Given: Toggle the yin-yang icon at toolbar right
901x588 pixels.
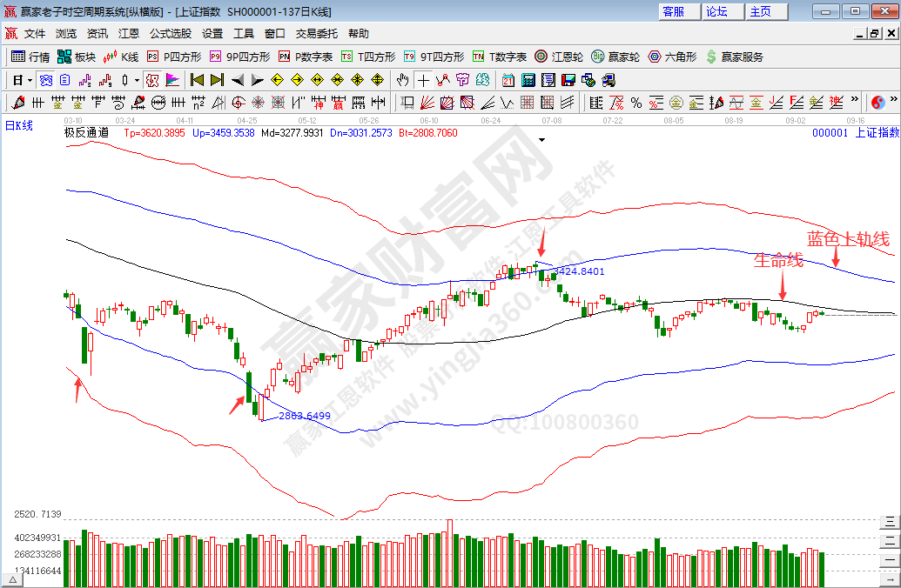Looking at the screenshot, I should coord(877,103).
